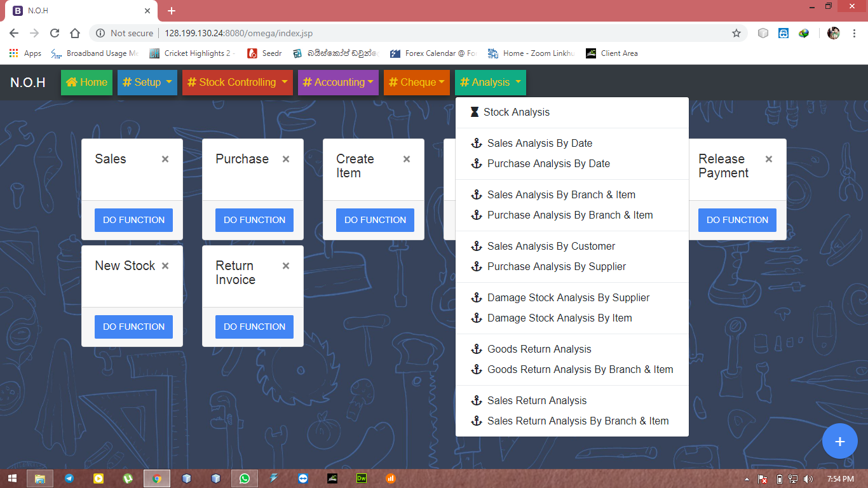
Task: Click the volume icon in system tray
Action: 808,479
